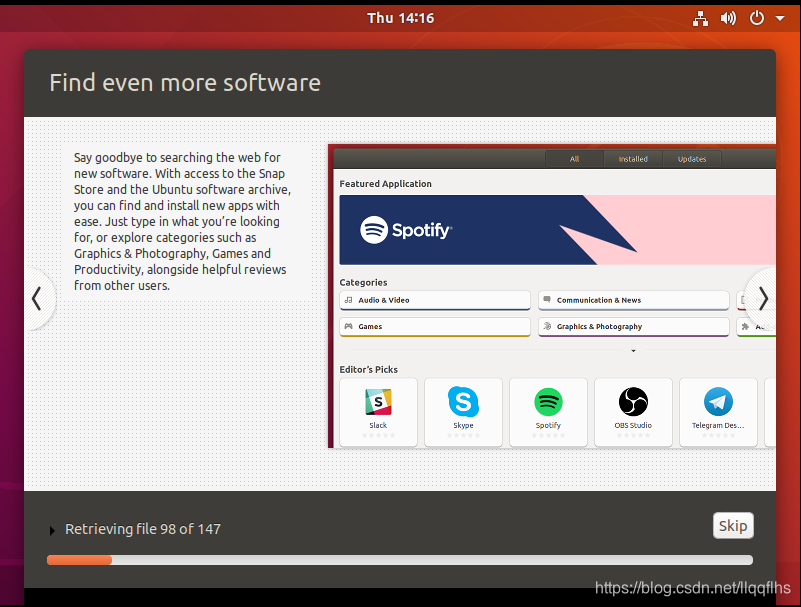Click the Skip button
Image resolution: width=801 pixels, height=607 pixels.
[733, 525]
